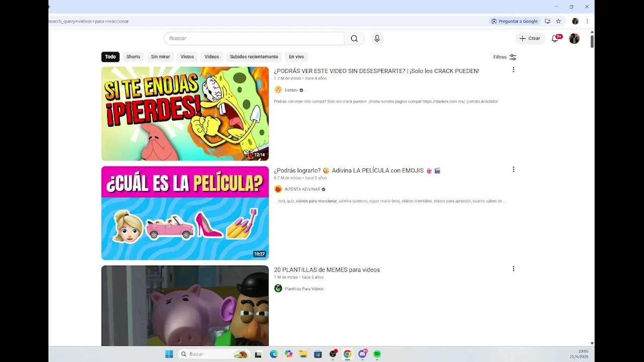Open options menu for Adivina LA PELÍCULA video
This screenshot has width=644, height=362.
point(513,169)
